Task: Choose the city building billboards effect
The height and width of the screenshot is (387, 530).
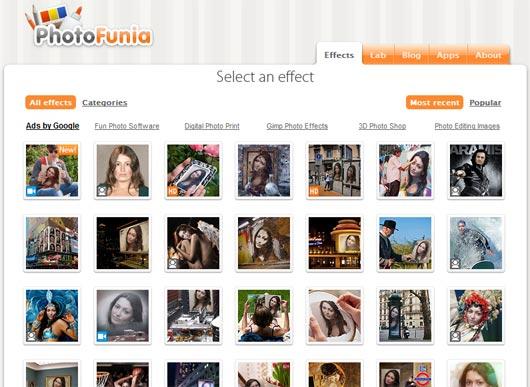Action: (x=52, y=243)
